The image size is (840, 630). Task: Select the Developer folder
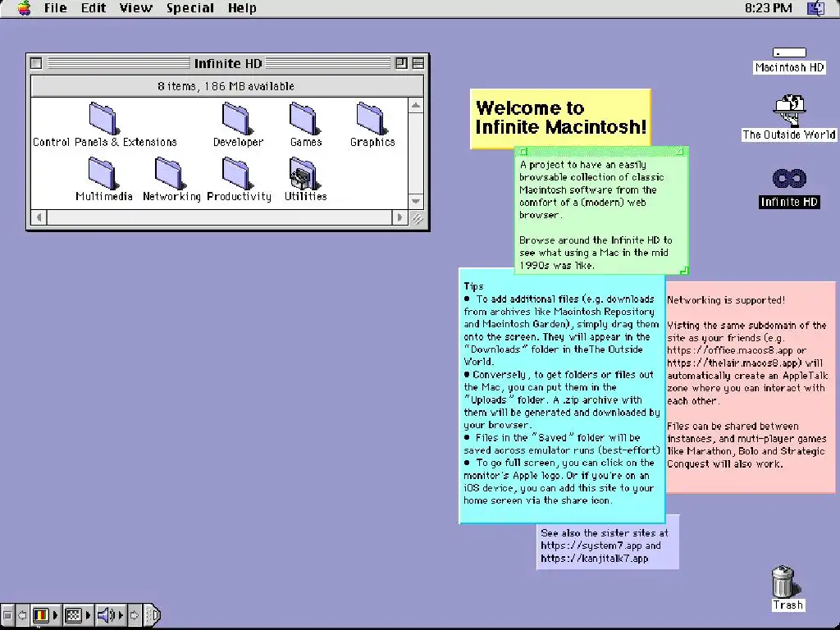(x=238, y=125)
